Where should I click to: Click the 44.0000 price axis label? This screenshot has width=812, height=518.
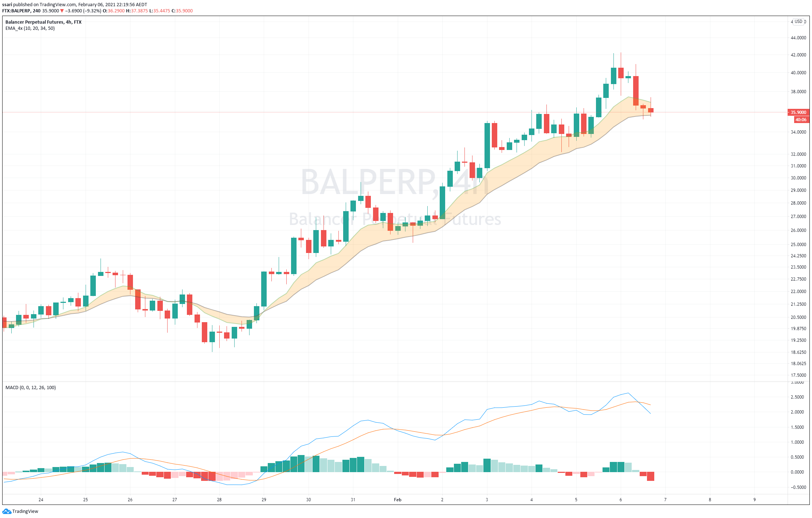[798, 38]
